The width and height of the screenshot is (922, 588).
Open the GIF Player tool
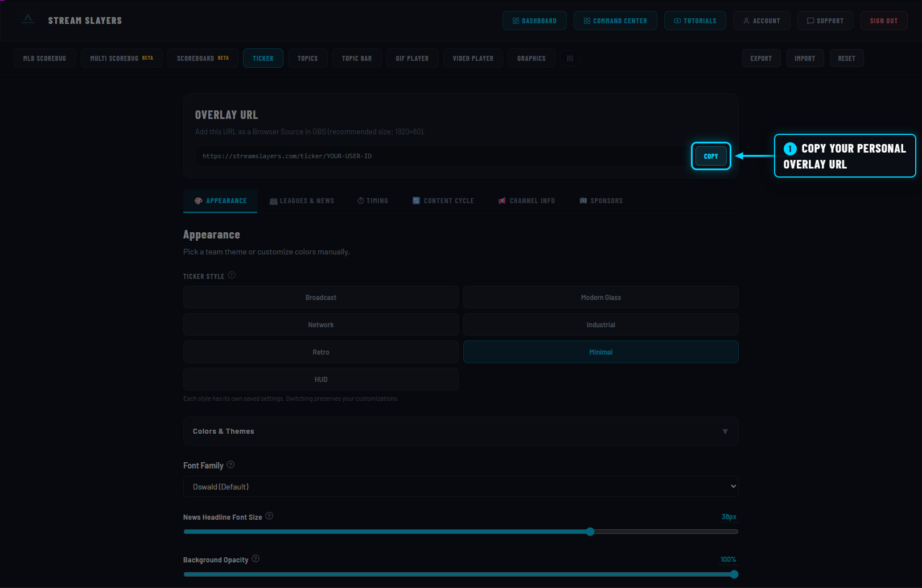coord(413,58)
